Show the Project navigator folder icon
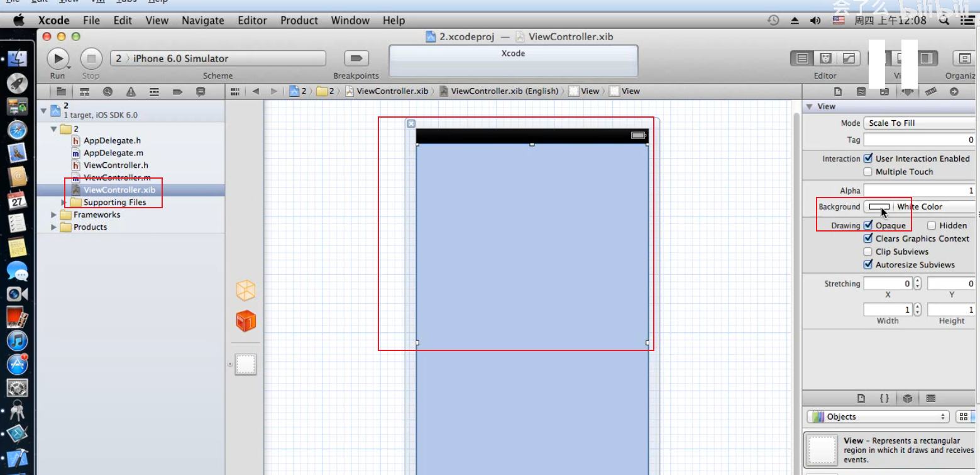 pyautogui.click(x=61, y=91)
